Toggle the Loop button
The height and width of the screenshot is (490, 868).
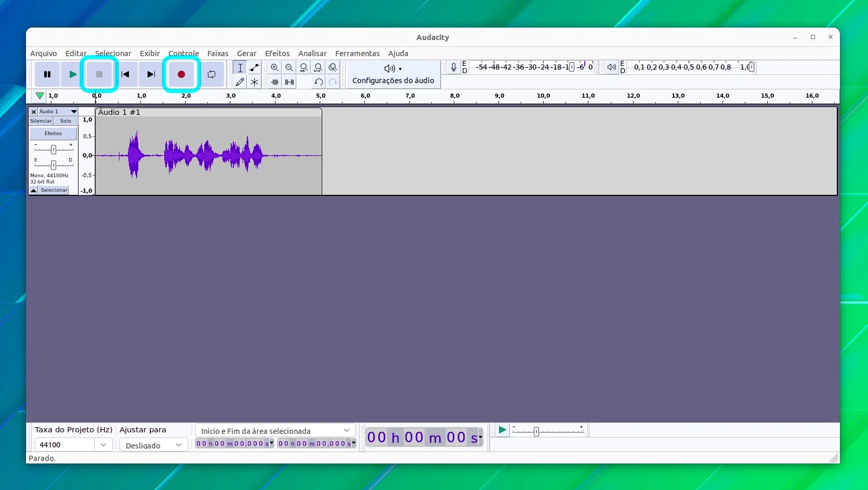[212, 74]
